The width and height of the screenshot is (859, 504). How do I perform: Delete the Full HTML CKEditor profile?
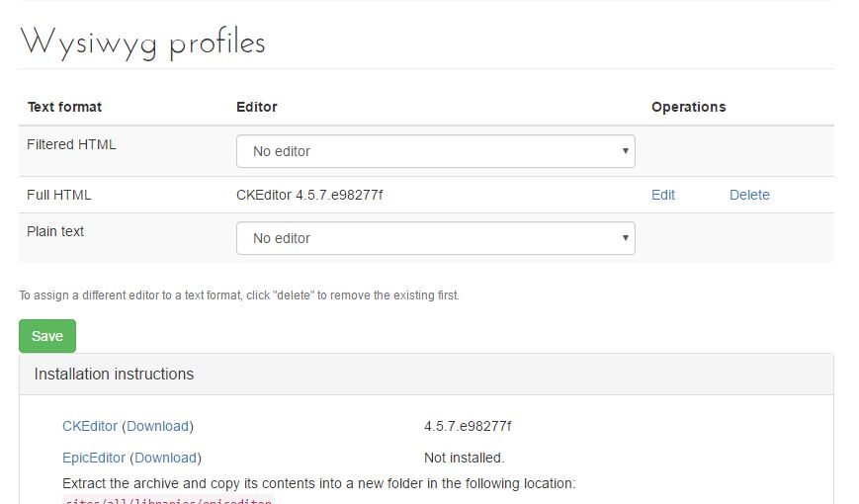[749, 195]
